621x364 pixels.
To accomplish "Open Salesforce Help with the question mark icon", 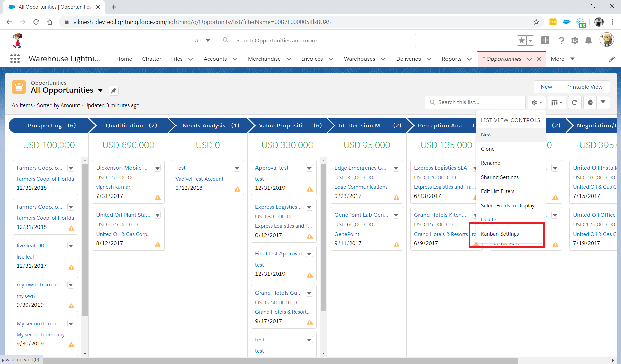I will pyautogui.click(x=561, y=40).
